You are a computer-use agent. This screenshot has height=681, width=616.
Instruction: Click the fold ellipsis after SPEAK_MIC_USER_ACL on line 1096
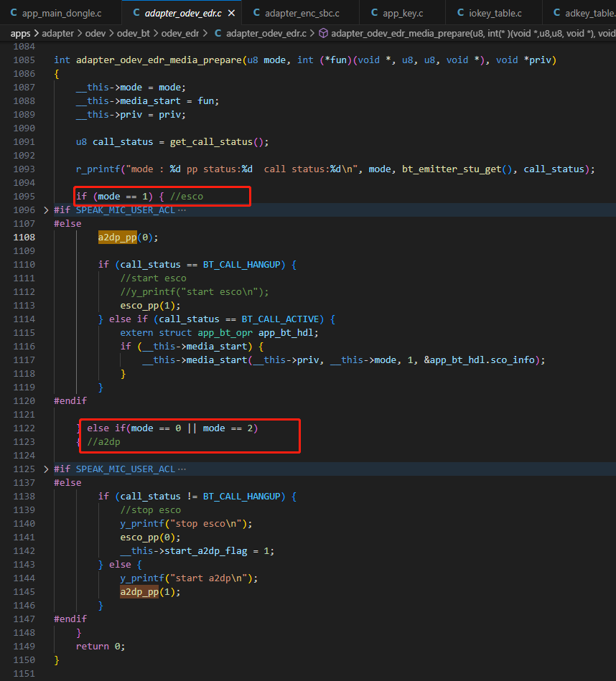pyautogui.click(x=182, y=210)
